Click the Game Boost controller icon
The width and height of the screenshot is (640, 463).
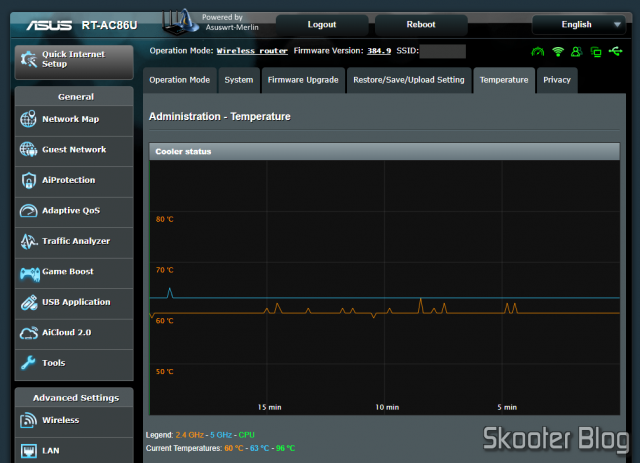30,274
